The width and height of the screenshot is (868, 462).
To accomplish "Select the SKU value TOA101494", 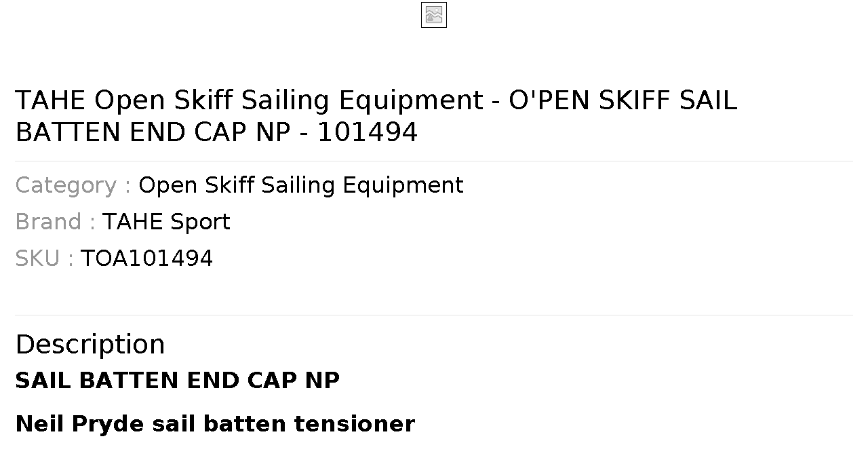I will pyautogui.click(x=147, y=258).
